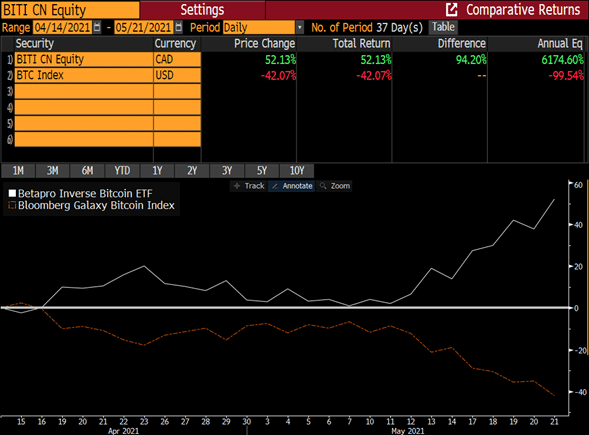The image size is (589, 435).
Task: Click the Comparative Returns title
Action: [523, 10]
